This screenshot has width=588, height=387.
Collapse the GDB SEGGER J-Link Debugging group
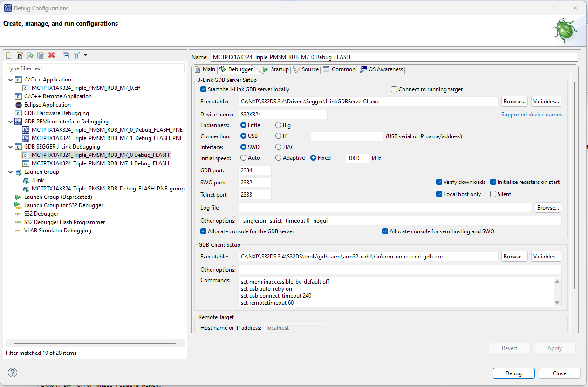click(10, 146)
